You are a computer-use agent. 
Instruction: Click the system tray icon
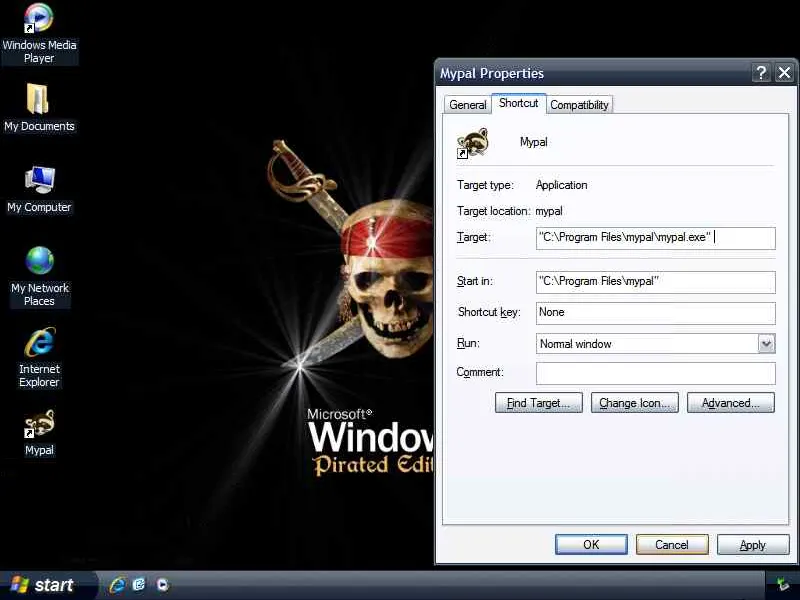click(783, 585)
